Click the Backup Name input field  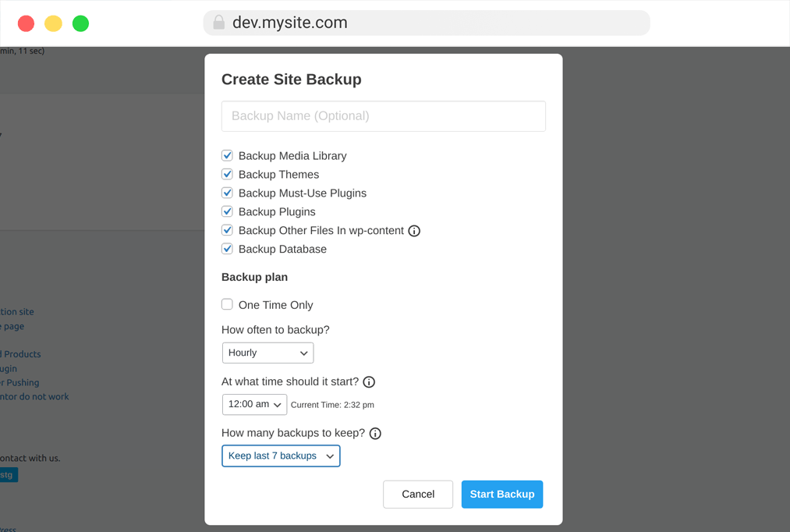click(x=384, y=116)
